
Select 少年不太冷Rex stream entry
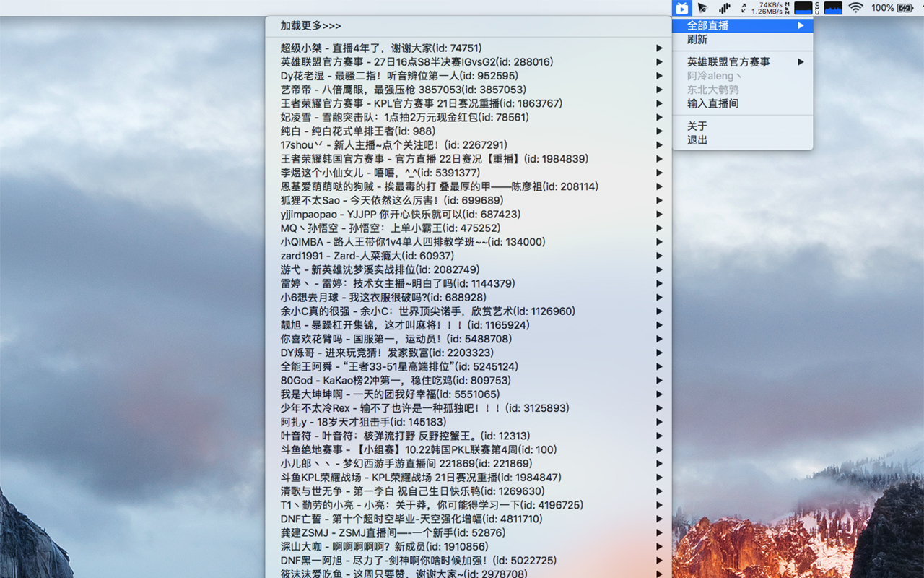[x=468, y=408]
